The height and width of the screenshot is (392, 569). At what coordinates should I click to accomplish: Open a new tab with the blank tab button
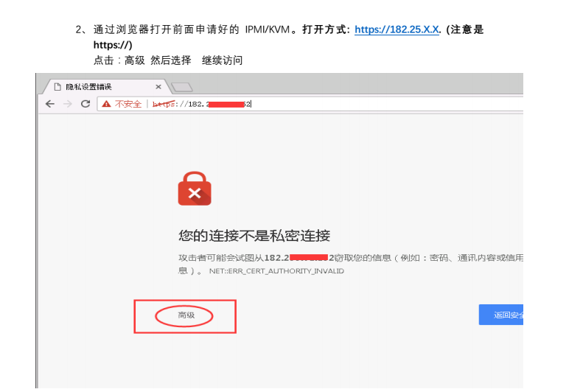pos(181,87)
